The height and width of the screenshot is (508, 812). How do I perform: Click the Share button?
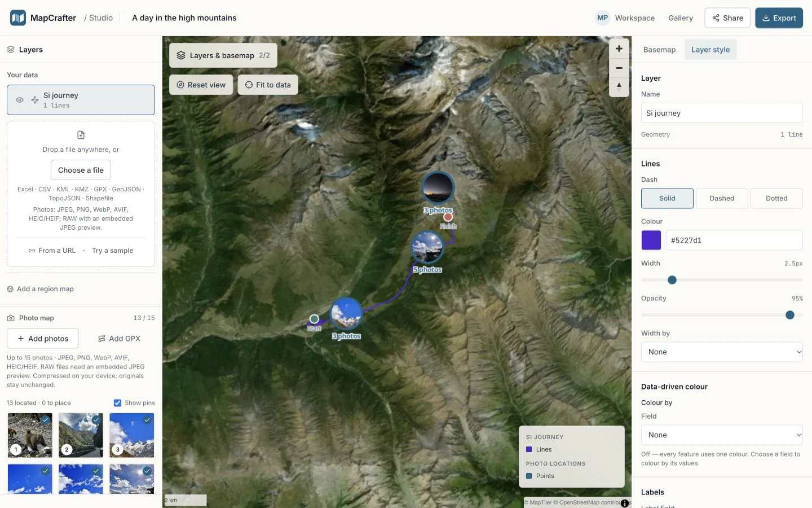727,18
